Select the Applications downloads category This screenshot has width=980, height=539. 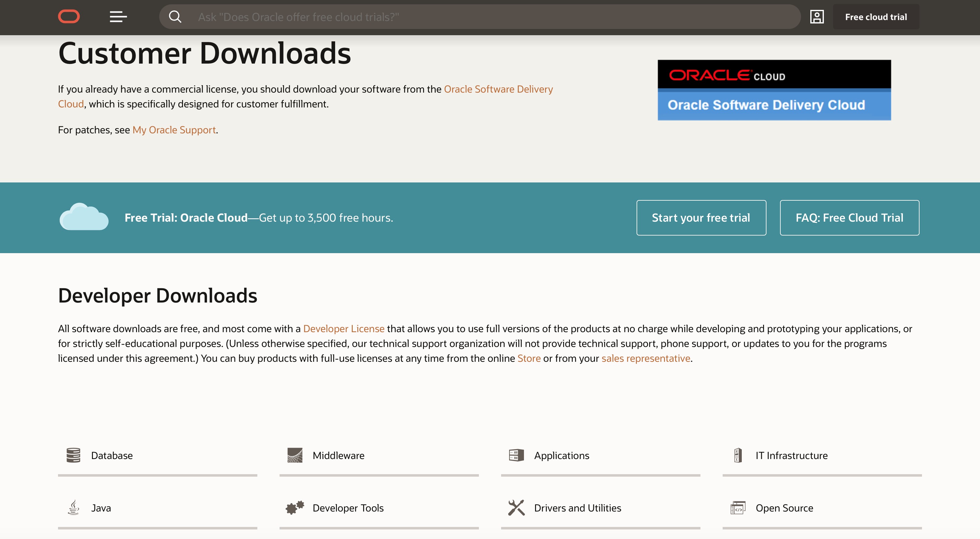[x=600, y=456]
